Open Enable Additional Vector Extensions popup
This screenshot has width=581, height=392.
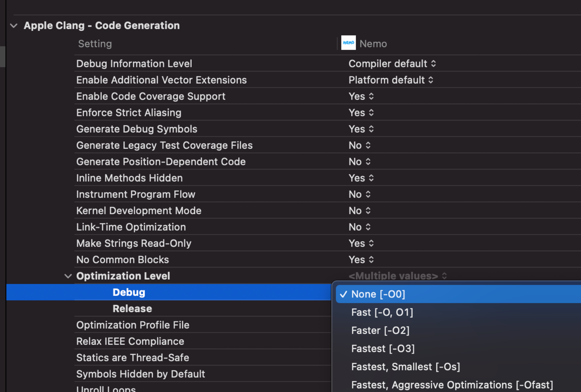point(391,80)
